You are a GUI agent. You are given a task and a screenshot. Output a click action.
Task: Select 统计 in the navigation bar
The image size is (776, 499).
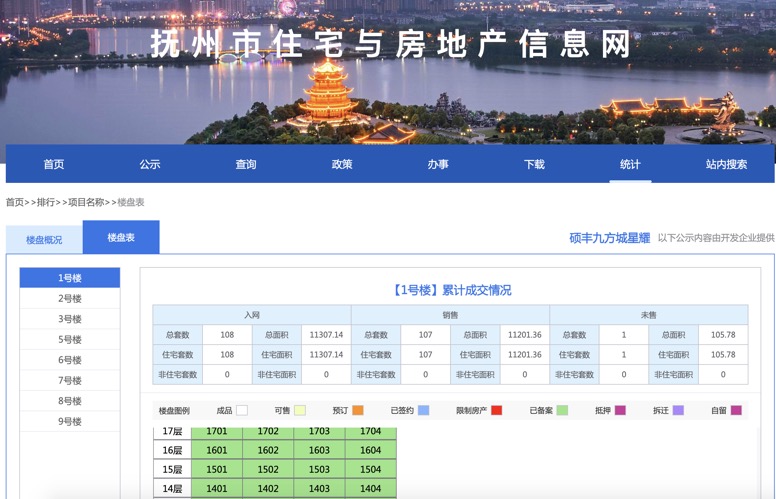click(x=630, y=164)
